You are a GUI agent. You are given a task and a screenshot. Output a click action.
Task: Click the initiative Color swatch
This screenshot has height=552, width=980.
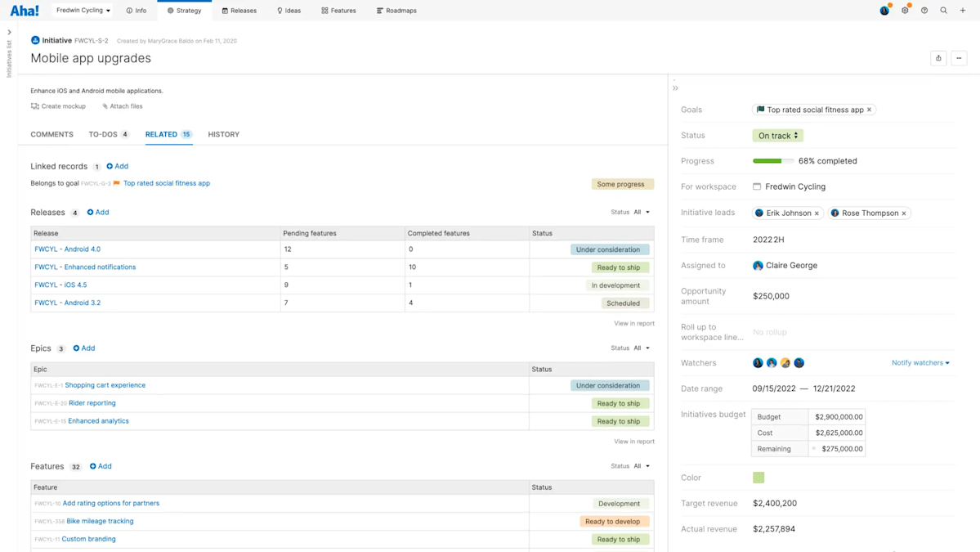(758, 477)
